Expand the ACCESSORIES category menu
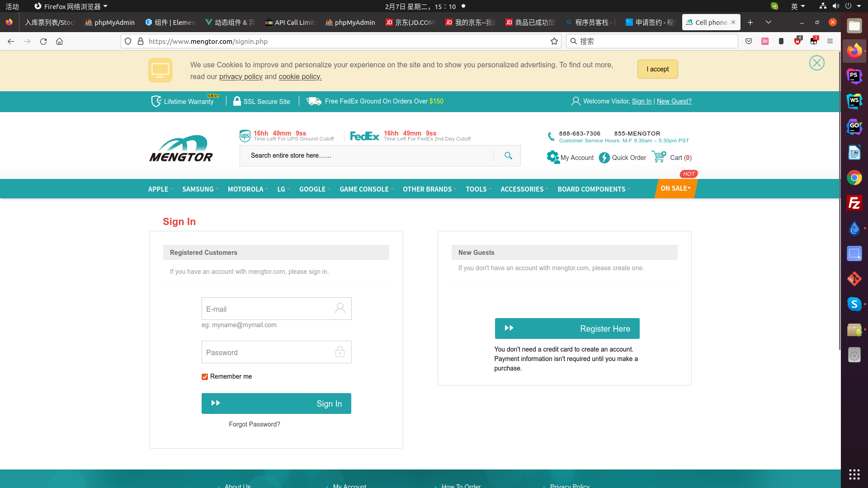 click(524, 189)
